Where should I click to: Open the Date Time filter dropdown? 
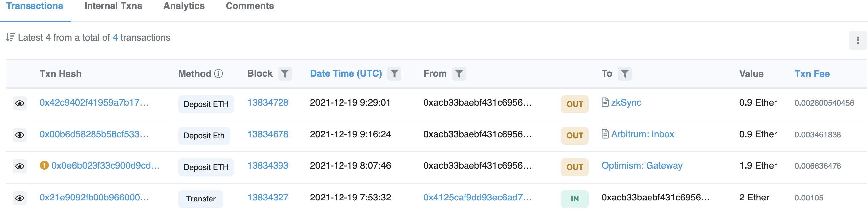click(395, 73)
